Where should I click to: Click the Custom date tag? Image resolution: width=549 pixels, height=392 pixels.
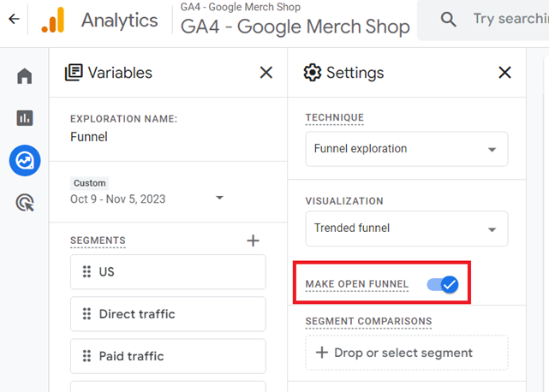coord(89,183)
